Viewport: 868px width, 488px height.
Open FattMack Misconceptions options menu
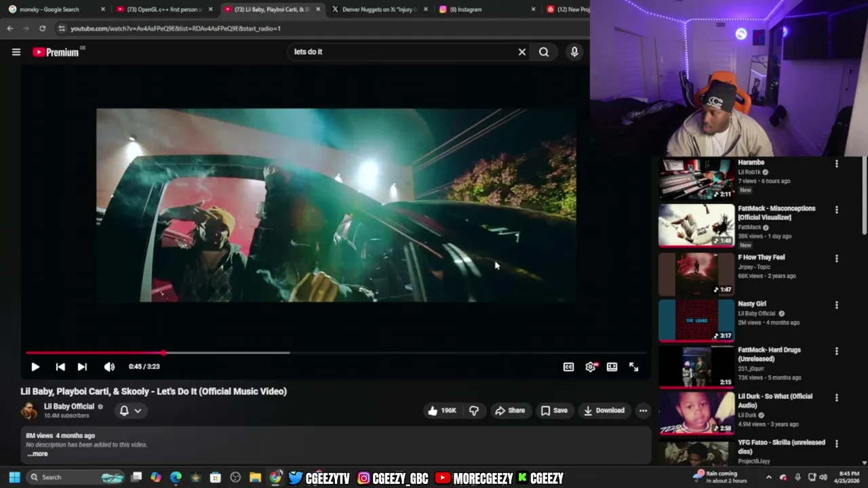click(x=836, y=210)
